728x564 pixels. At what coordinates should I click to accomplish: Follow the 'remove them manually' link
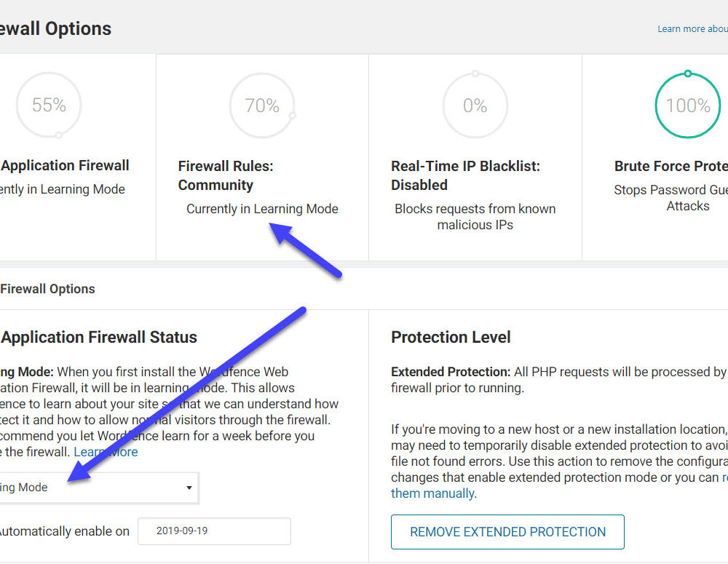[432, 493]
